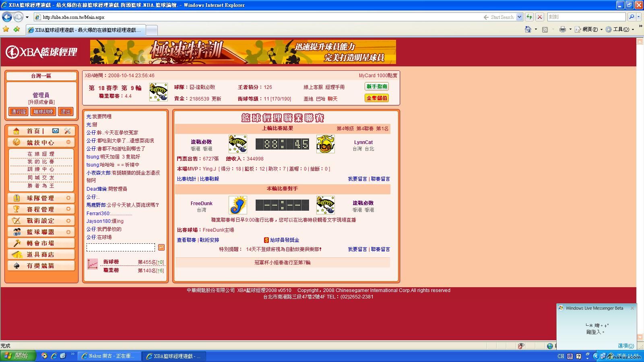644x362 pixels.
Task: Open the 工具(O) tools menu
Action: [620, 29]
